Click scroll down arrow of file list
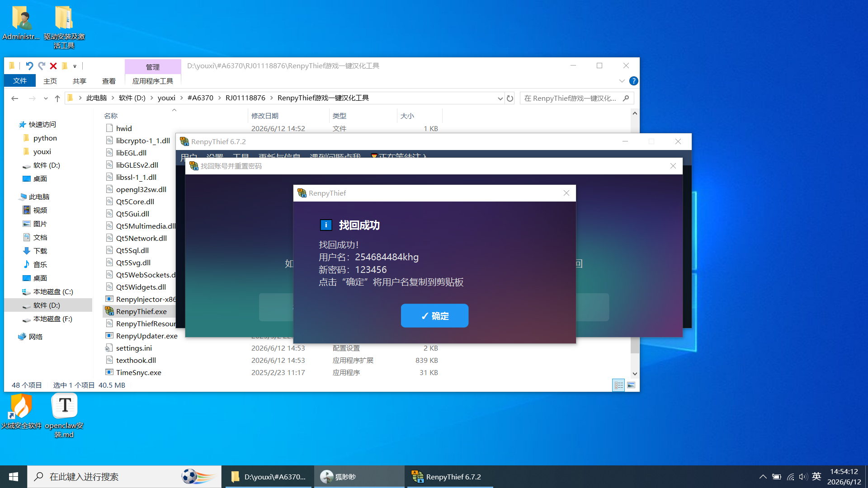The height and width of the screenshot is (488, 868). point(635,374)
